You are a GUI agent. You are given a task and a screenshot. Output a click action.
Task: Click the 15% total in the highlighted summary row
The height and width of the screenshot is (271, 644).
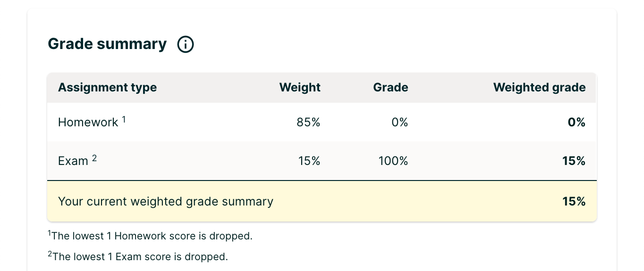pyautogui.click(x=574, y=202)
